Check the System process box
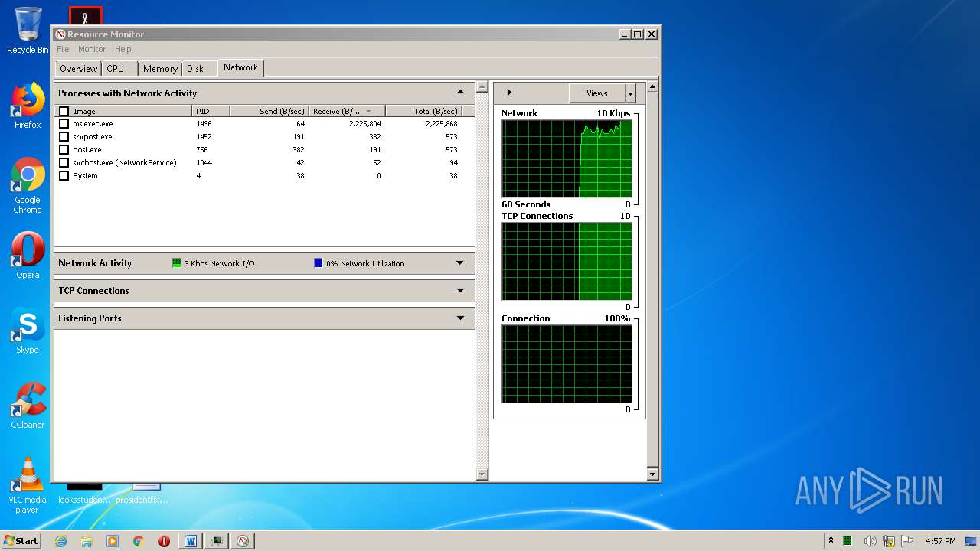This screenshot has height=551, width=980. click(64, 176)
